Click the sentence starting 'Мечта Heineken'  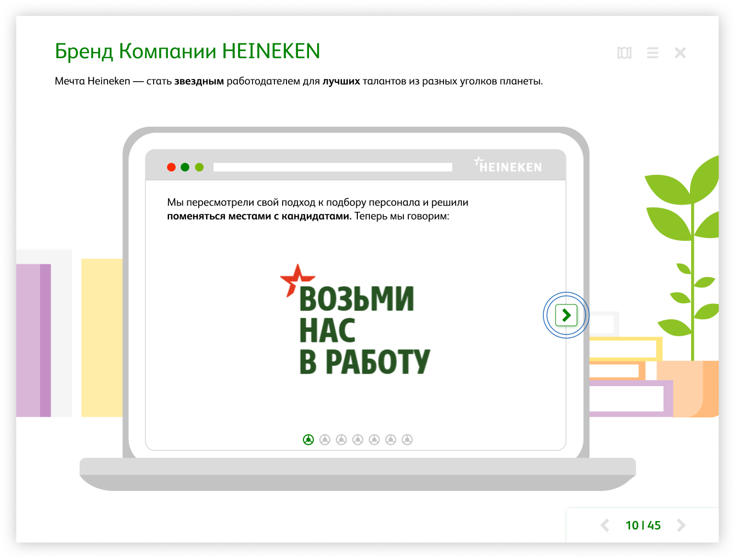tap(299, 81)
